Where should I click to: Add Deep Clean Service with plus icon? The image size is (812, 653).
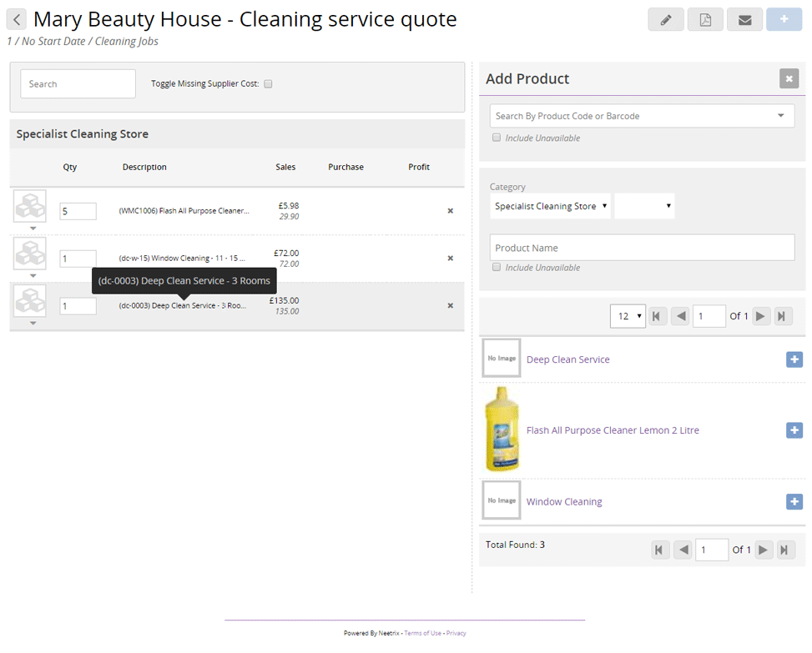point(794,359)
